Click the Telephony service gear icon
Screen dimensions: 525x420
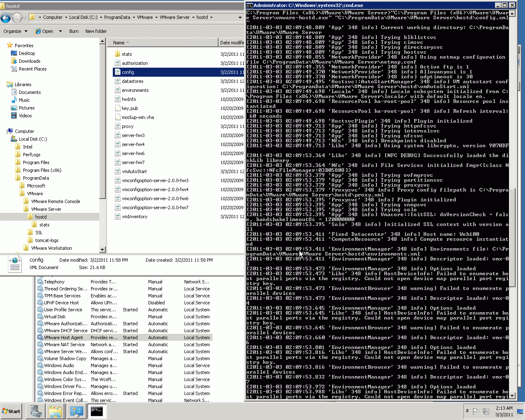(x=40, y=282)
